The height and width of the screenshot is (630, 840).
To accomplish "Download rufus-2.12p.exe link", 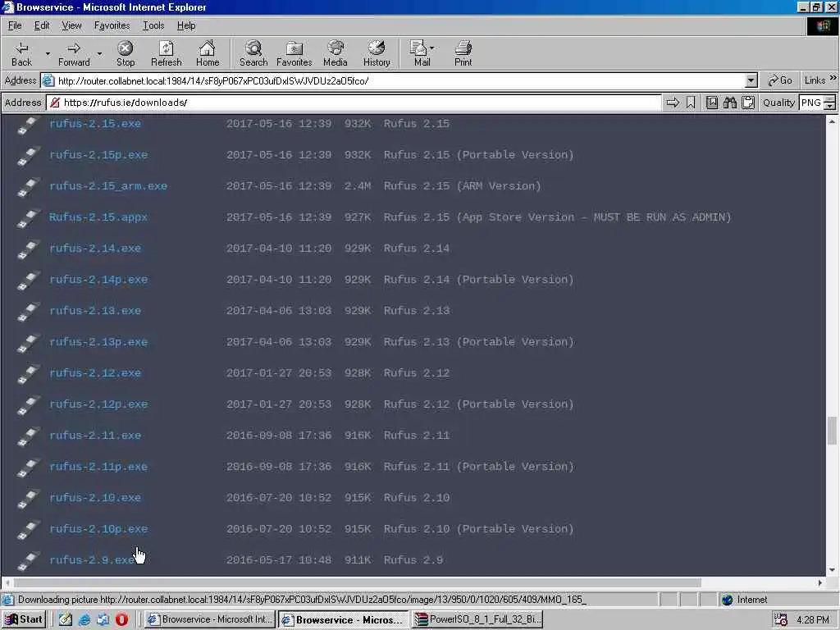I will (x=98, y=404).
